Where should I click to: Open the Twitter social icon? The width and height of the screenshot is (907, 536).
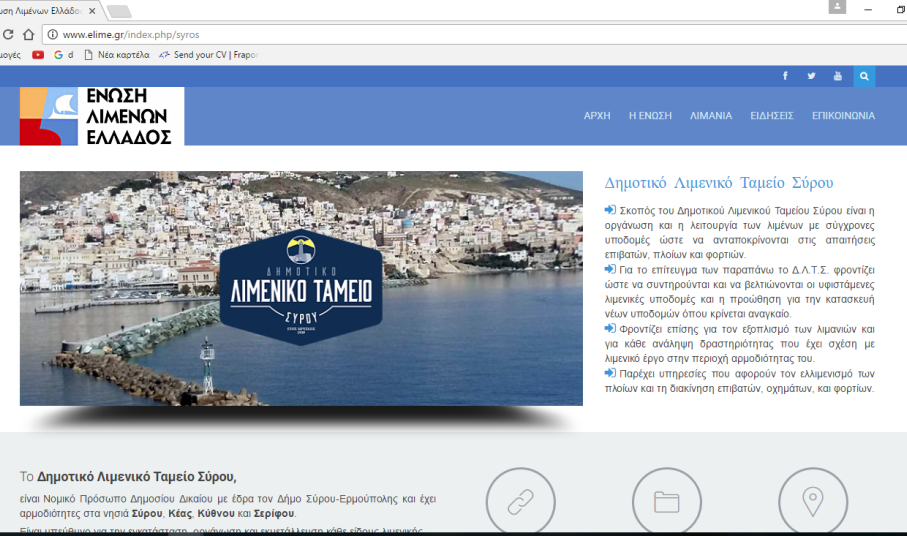811,76
